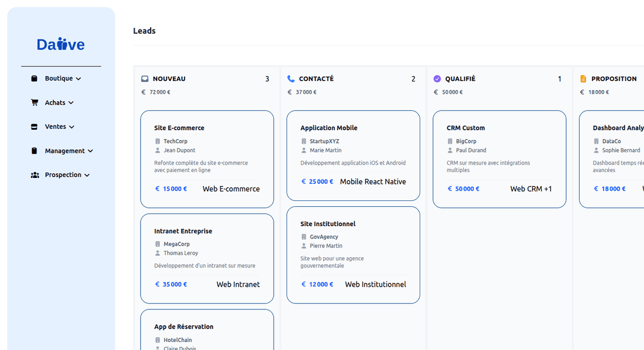Image resolution: width=644 pixels, height=350 pixels.
Task: Open the Site E-commerce lead card
Action: click(207, 159)
